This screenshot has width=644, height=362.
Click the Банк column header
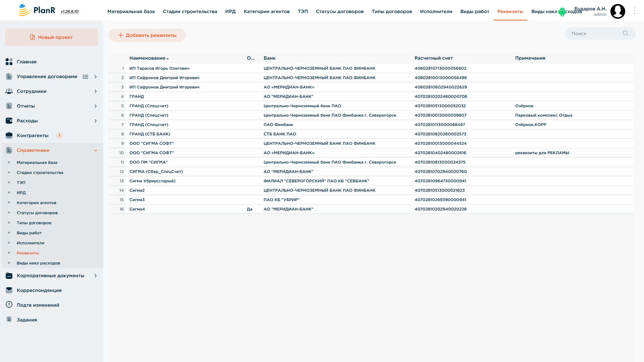(x=269, y=58)
